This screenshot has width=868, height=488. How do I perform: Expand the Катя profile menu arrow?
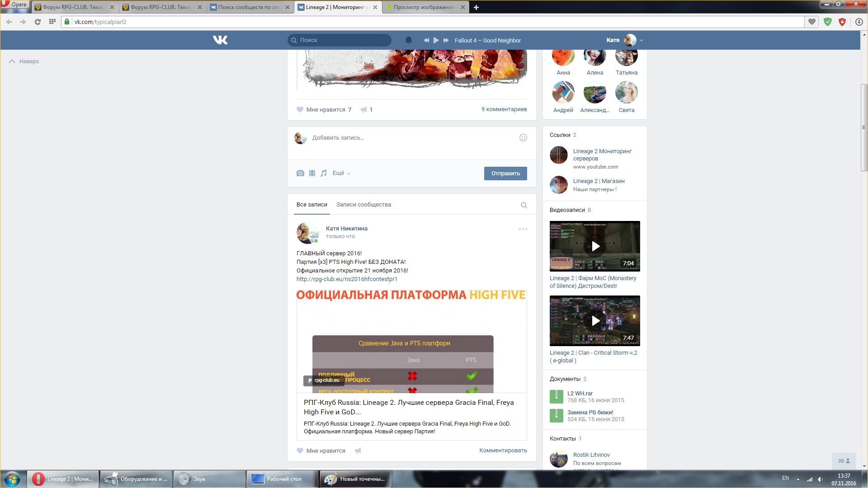click(642, 41)
